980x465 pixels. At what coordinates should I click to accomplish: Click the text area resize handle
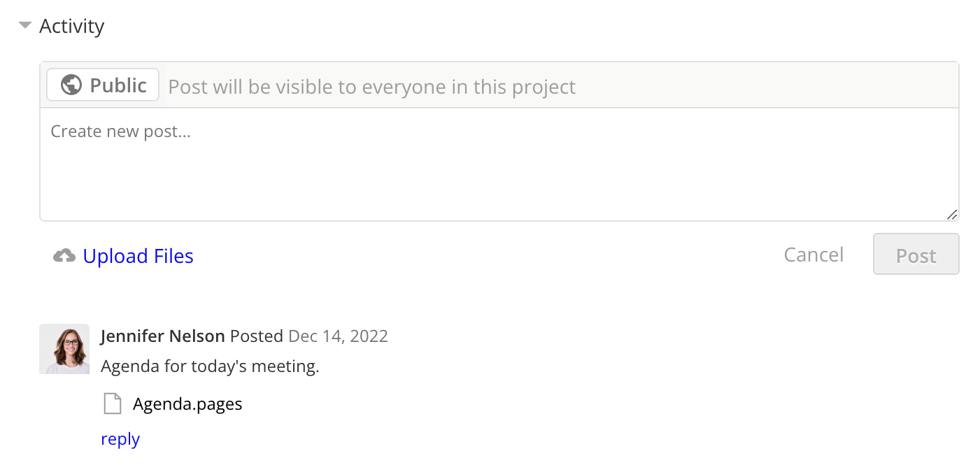(x=951, y=214)
